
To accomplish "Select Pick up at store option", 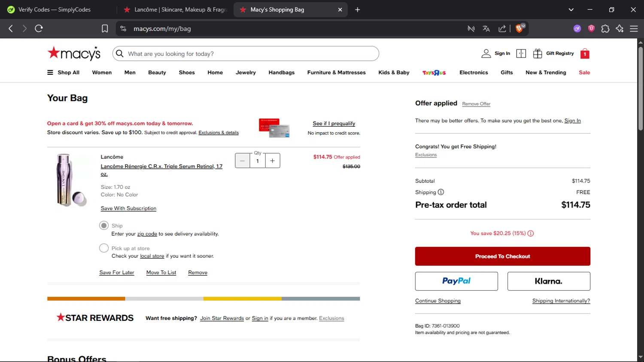I will (104, 248).
